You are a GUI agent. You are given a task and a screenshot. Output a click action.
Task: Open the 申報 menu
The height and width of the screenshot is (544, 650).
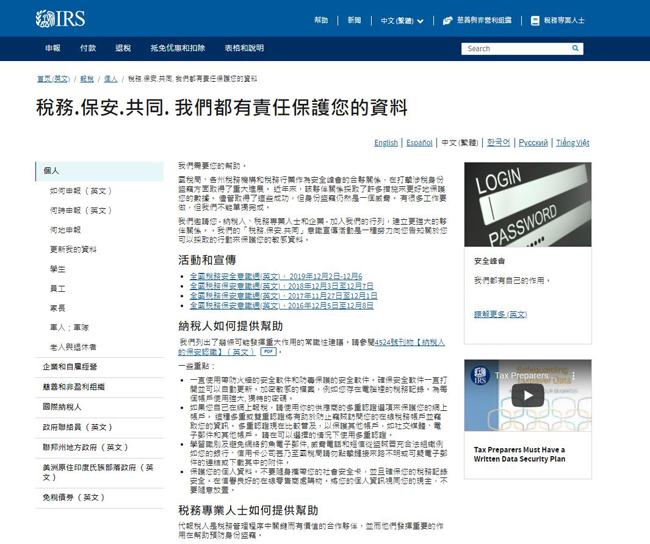pyautogui.click(x=53, y=48)
